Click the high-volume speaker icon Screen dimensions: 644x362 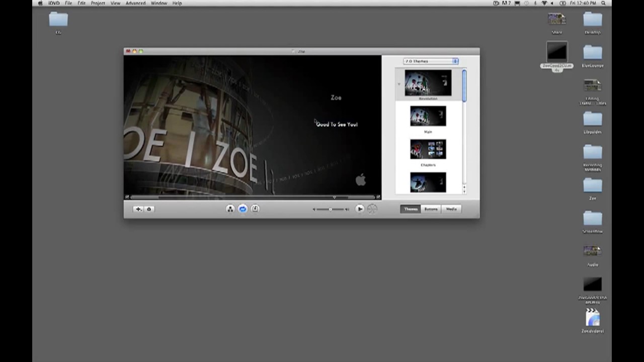(347, 209)
